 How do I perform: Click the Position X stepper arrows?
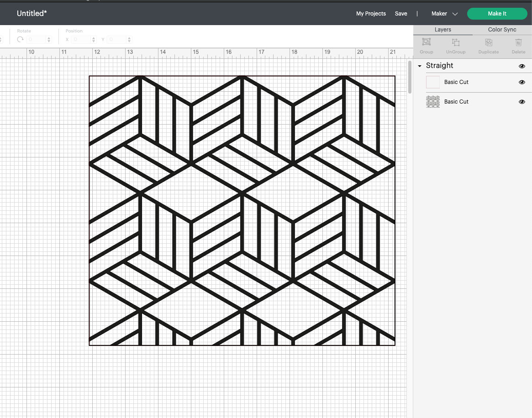click(x=94, y=40)
